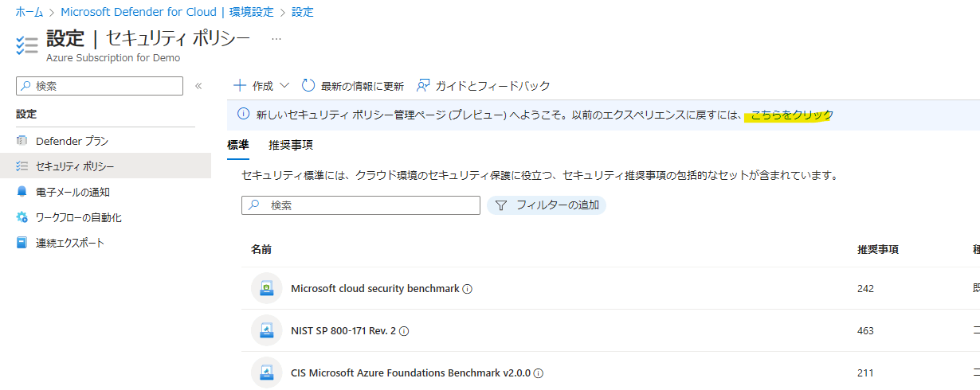Click info icon beside CIS Azure Foundations Benchmark
Viewport: 980px width, 390px height.
(x=539, y=373)
